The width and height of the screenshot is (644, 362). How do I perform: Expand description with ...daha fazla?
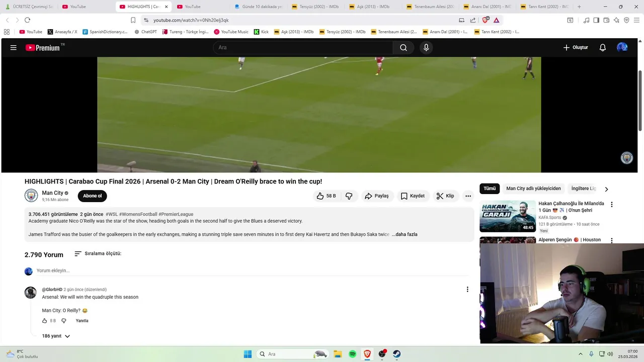[405, 234]
